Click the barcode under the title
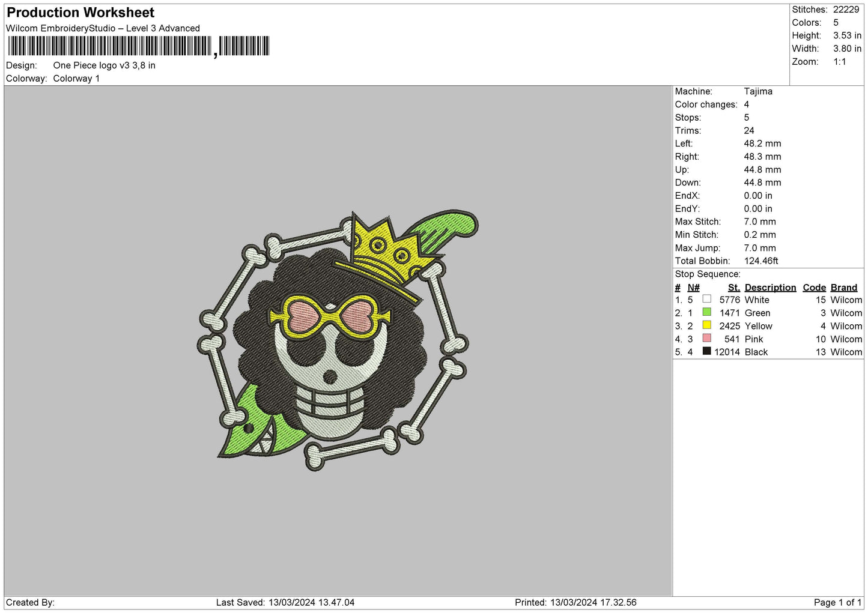 click(x=138, y=46)
